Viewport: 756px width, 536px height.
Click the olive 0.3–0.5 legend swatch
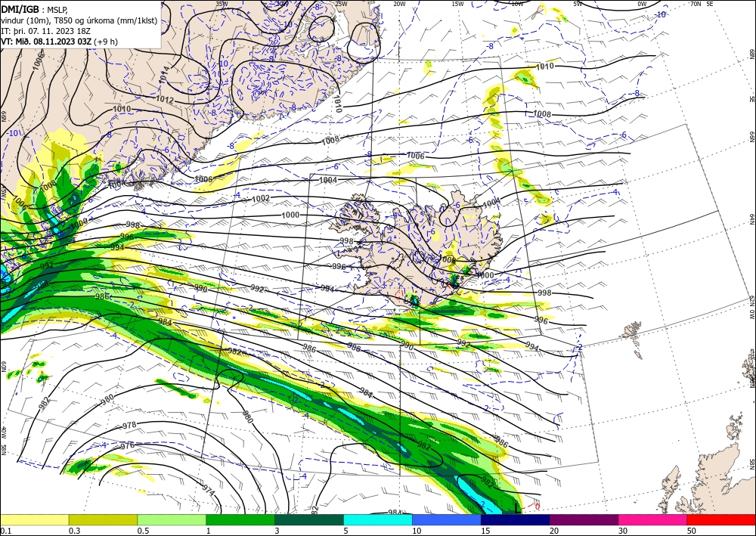103,519
